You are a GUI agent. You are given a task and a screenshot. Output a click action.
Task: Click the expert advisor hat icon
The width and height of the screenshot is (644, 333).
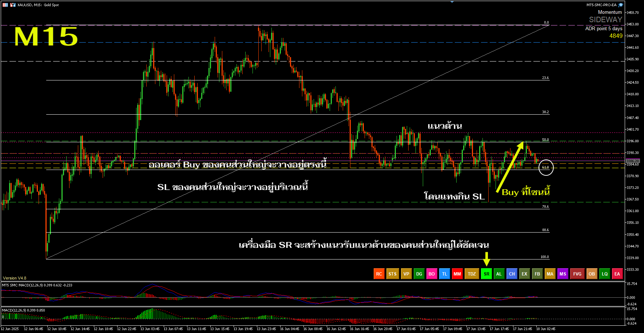(x=621, y=5)
